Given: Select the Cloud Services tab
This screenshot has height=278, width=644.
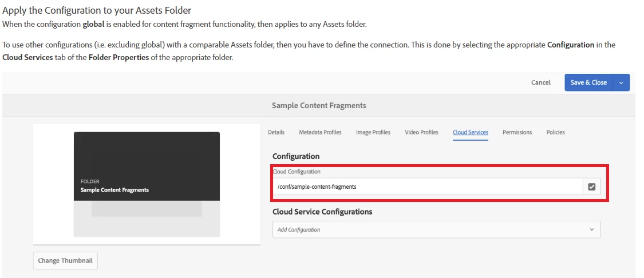Looking at the screenshot, I should tap(470, 132).
